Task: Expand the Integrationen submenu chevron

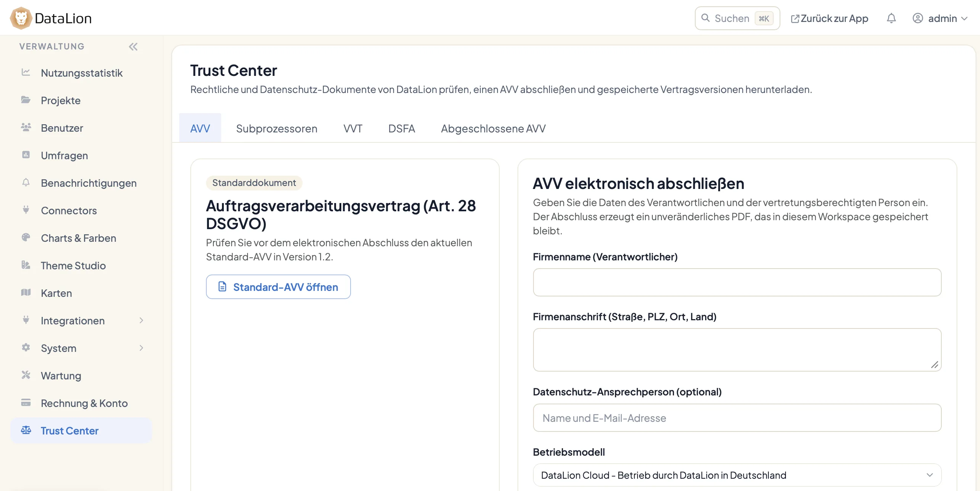Action: 141,321
